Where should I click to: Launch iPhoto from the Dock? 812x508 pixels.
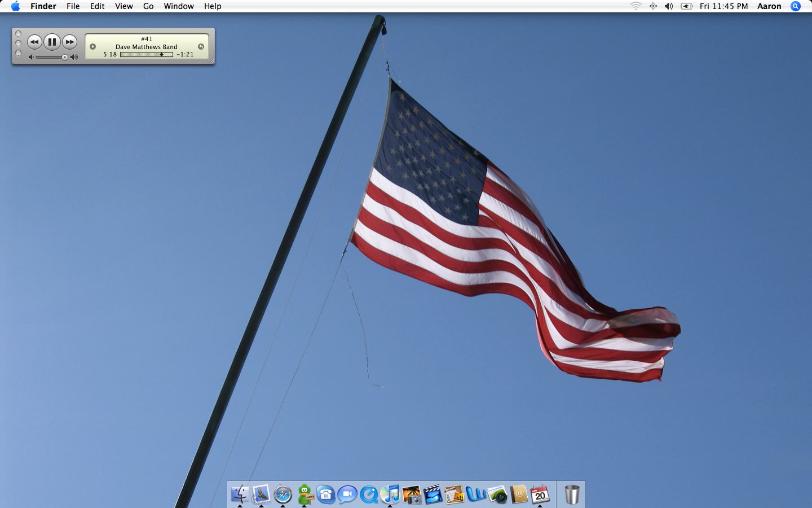[412, 494]
